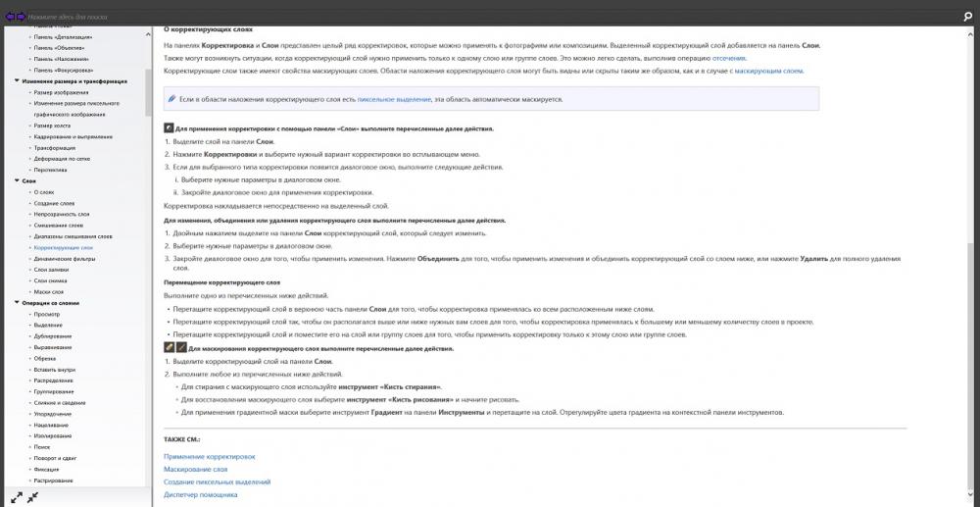The image size is (980, 507).
Task: Open the «Смешивание слоев» topic
Action: point(58,225)
